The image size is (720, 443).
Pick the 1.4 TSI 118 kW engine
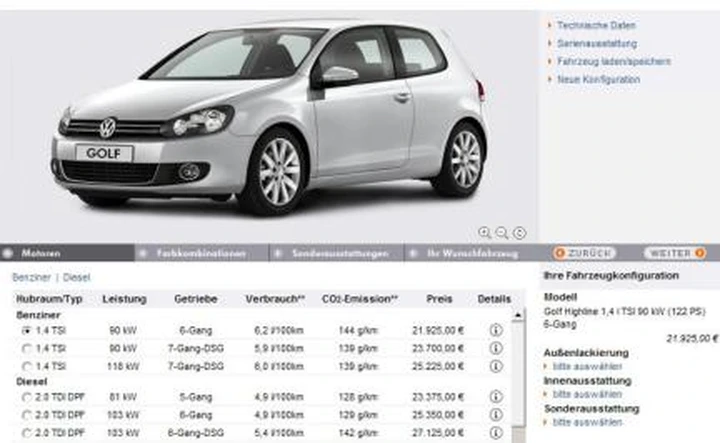point(27,366)
